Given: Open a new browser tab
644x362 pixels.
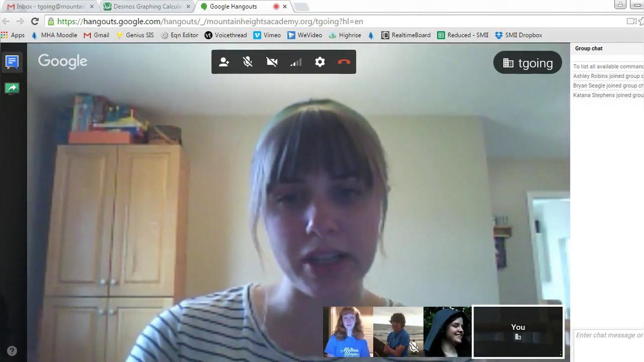Looking at the screenshot, I should [302, 6].
